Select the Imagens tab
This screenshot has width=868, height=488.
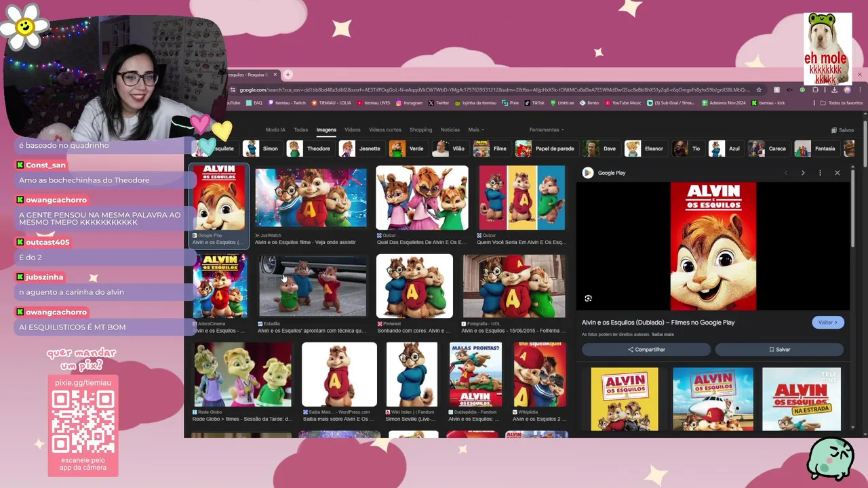pos(326,129)
